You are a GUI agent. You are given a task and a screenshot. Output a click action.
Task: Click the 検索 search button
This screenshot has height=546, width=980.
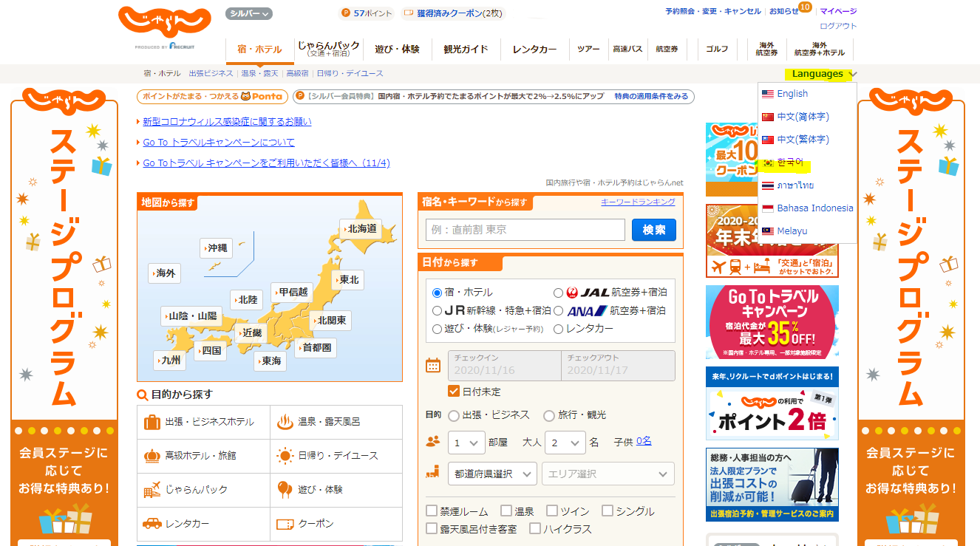(x=654, y=230)
